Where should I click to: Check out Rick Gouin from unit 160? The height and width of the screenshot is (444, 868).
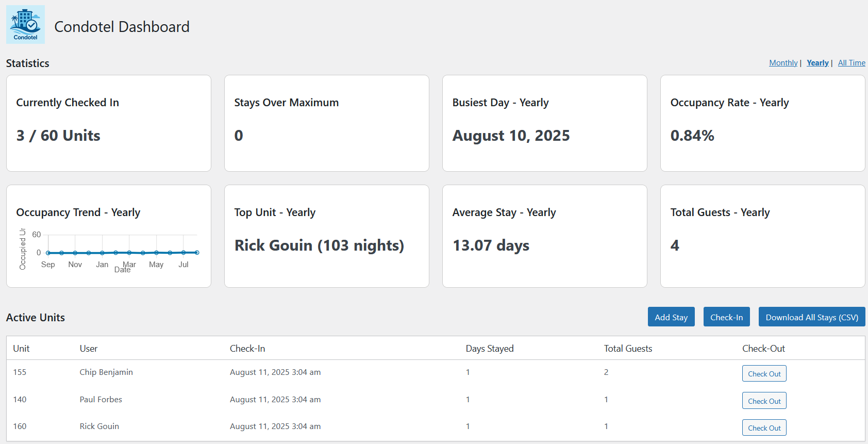coord(764,428)
